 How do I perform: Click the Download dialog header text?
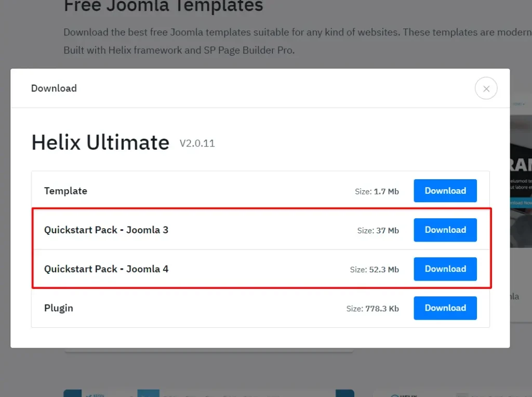pos(54,88)
